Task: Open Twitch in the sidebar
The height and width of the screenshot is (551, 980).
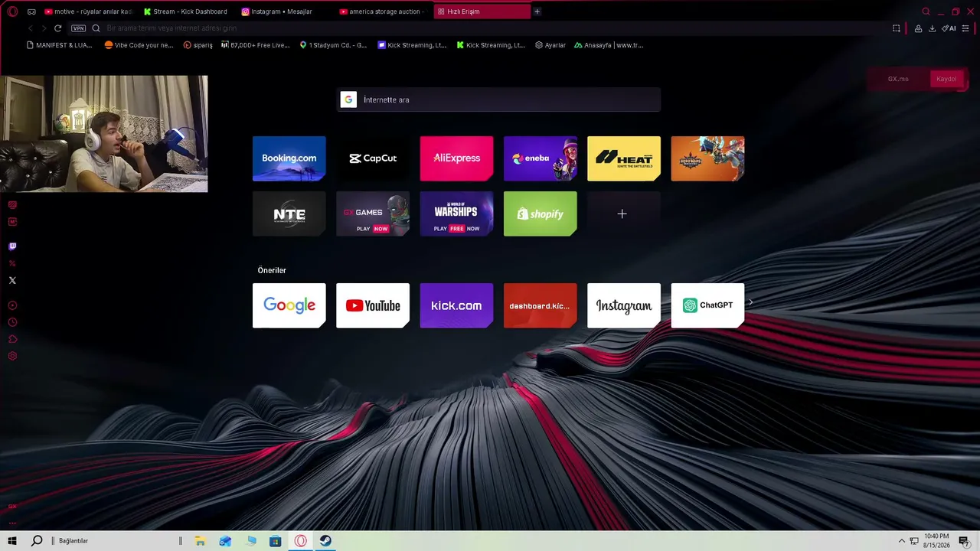Action: pyautogui.click(x=12, y=246)
